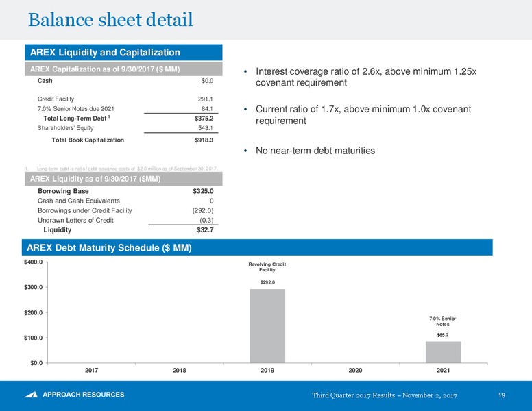532x411 pixels.
Task: Select the 2021 x-axis label
Action: pyautogui.click(x=443, y=371)
